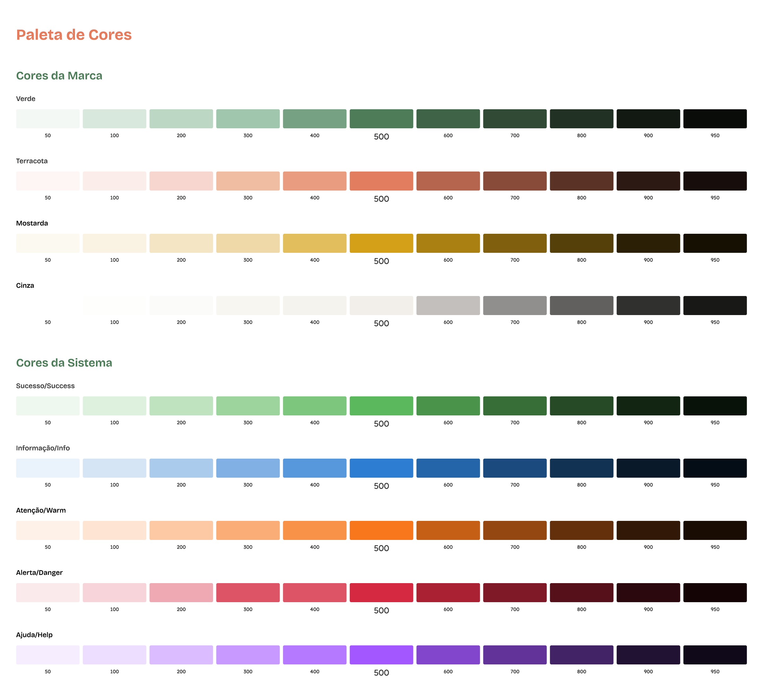Viewport: 763px width, 700px height.
Task: Click the Terracota 50 lightest swatch
Action: tap(48, 181)
